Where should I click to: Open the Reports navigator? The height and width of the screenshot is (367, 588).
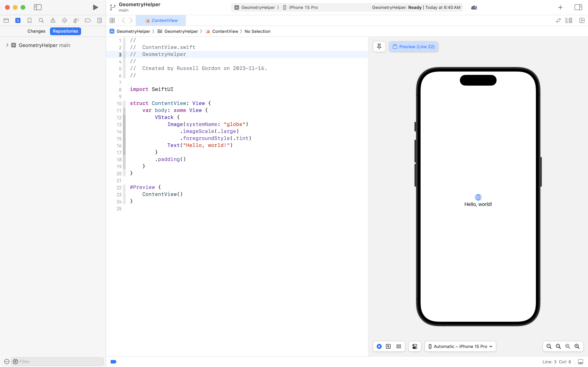(x=100, y=20)
